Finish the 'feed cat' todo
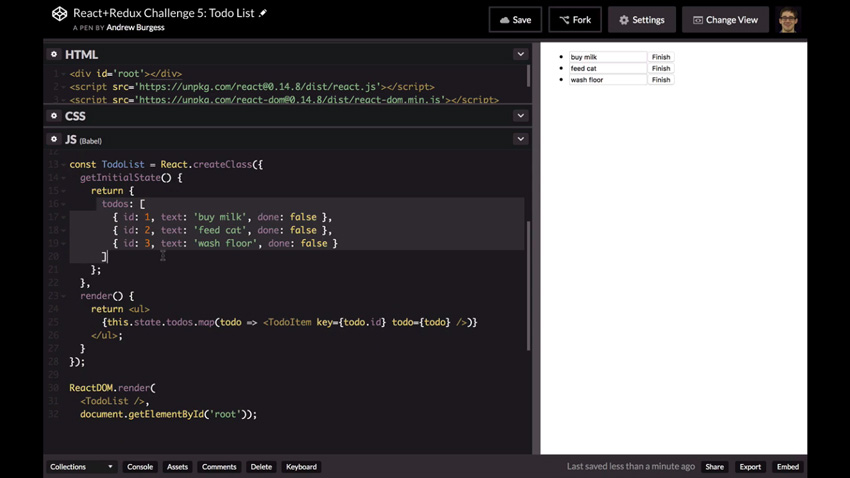The height and width of the screenshot is (478, 850). [661, 68]
